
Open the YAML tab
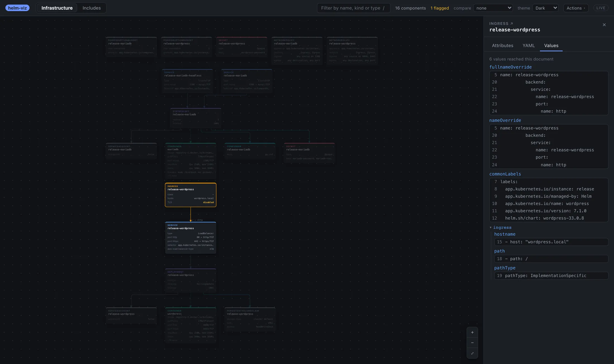point(529,45)
